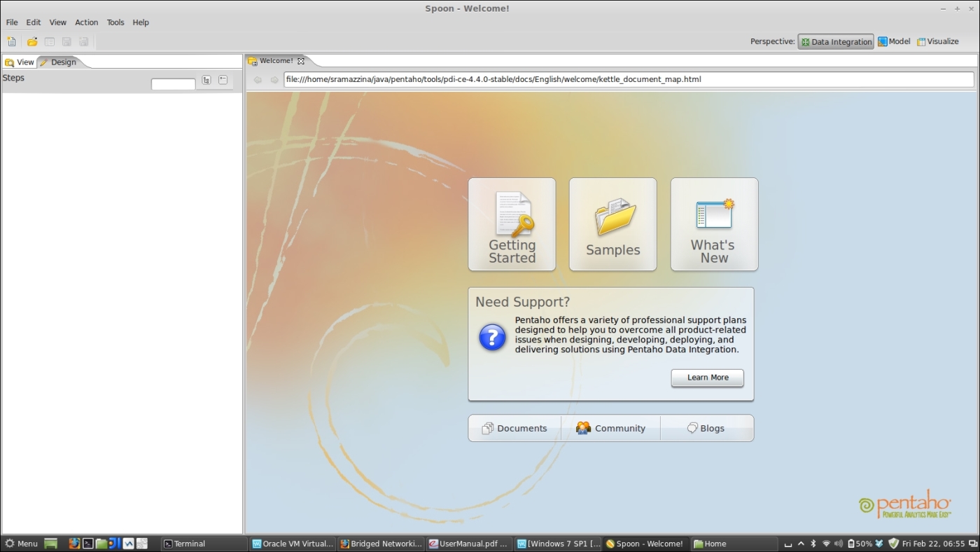Viewport: 980px width, 552px height.
Task: Click the battery 50% indicator
Action: [x=860, y=544]
